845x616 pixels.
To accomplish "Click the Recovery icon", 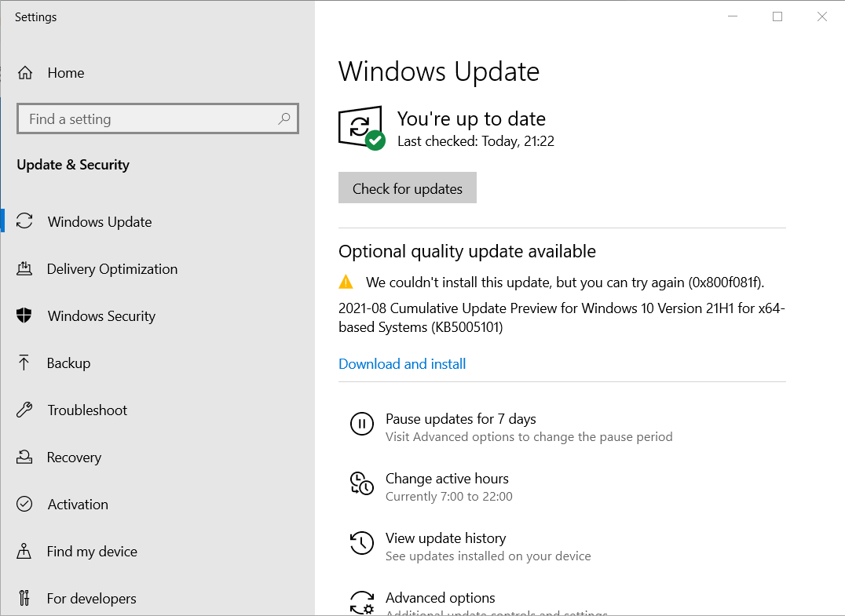I will (x=24, y=457).
